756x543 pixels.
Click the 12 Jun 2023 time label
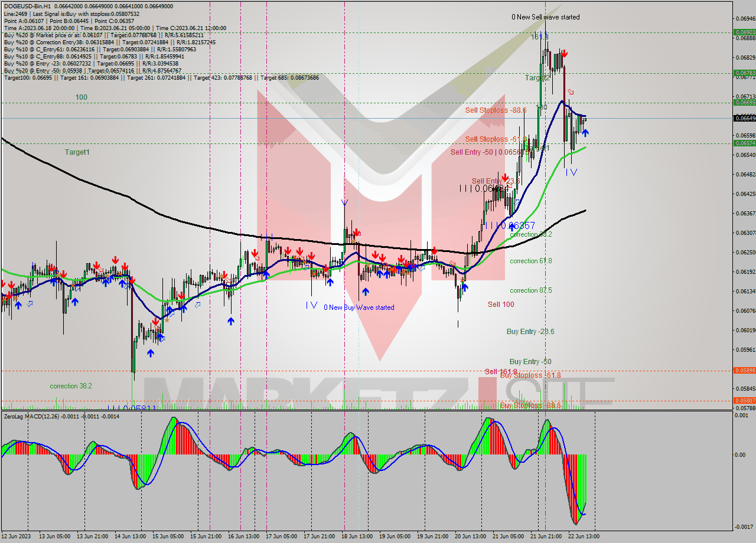click(15, 537)
